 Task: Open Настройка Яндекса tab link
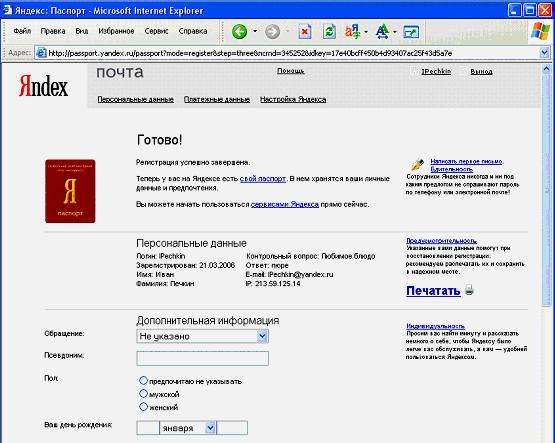point(293,99)
